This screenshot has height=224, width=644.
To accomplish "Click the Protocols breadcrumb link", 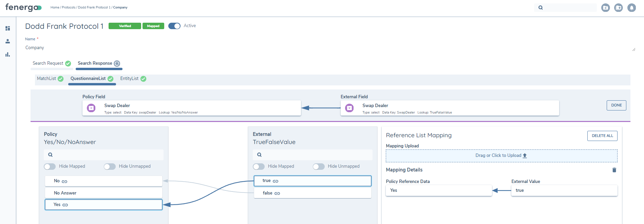I will [69, 7].
